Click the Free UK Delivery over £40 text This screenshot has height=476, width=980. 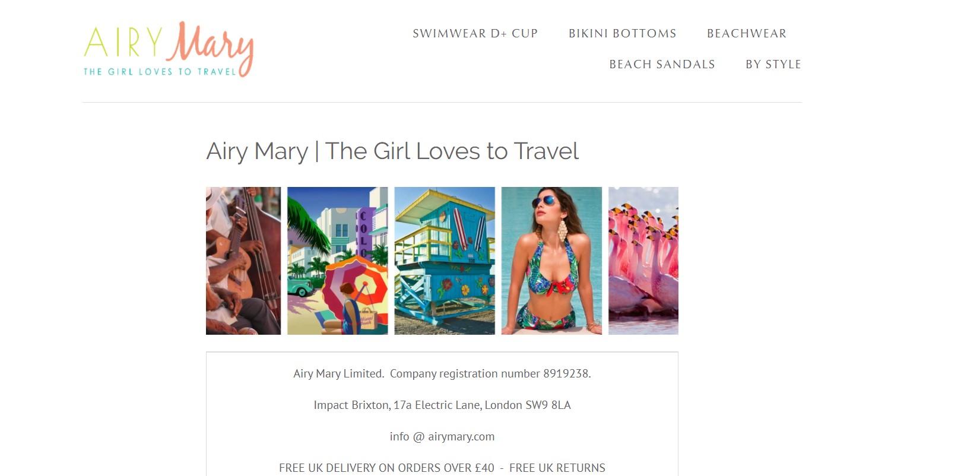pos(386,468)
